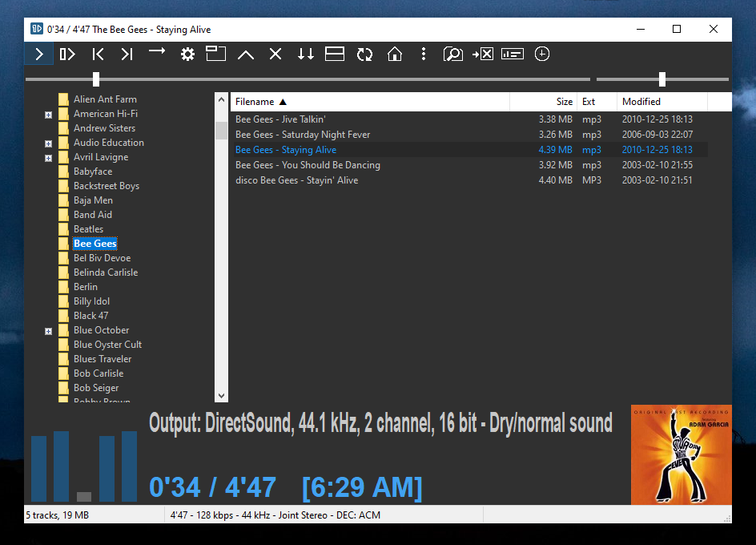The height and width of the screenshot is (545, 756).
Task: Select the Baja Men folder
Action: point(93,201)
